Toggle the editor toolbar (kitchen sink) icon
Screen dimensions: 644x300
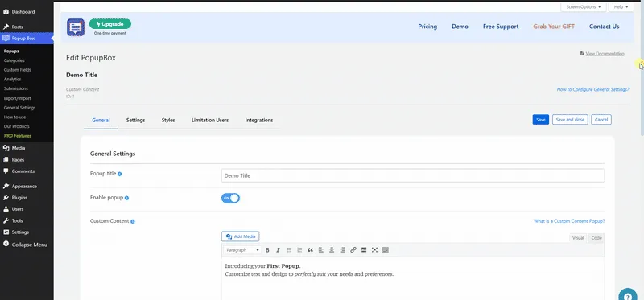click(386, 250)
